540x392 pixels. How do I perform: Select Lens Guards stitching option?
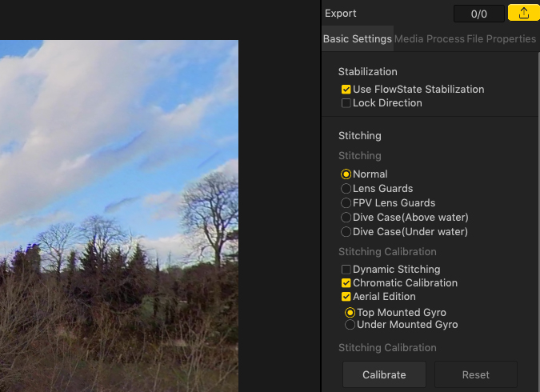346,189
